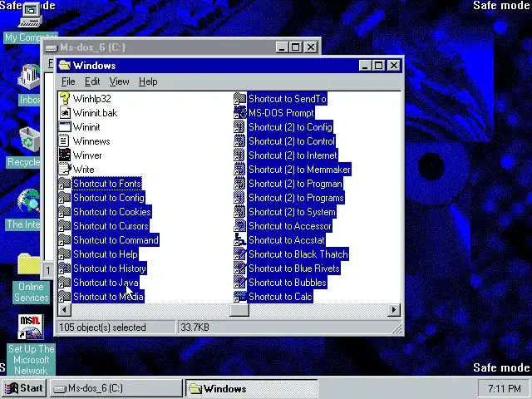The width and height of the screenshot is (532, 399).
Task: Select the My Computer desktop icon
Action: 30,15
